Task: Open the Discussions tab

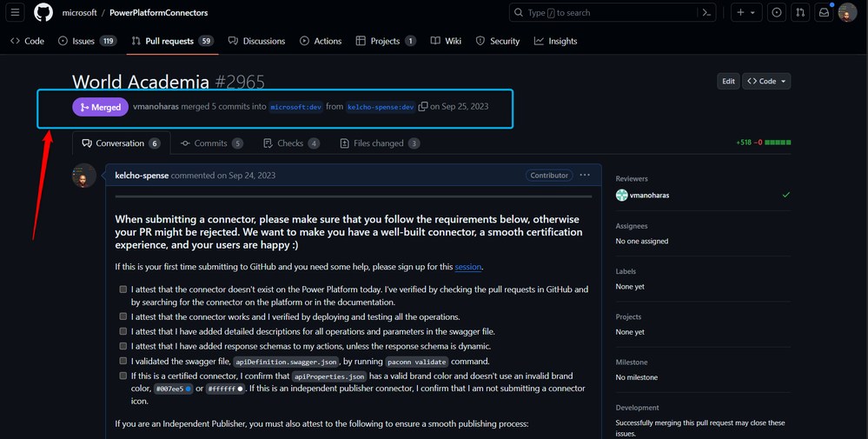Action: pos(257,41)
